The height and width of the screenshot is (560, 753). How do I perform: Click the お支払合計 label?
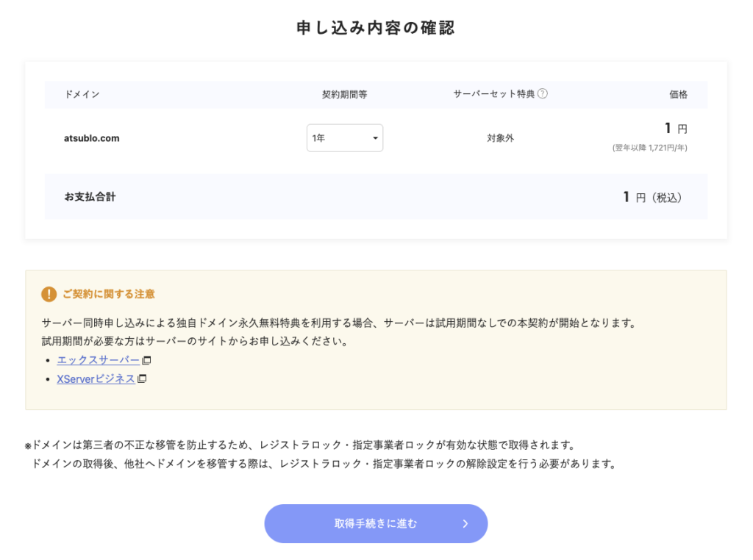[90, 197]
